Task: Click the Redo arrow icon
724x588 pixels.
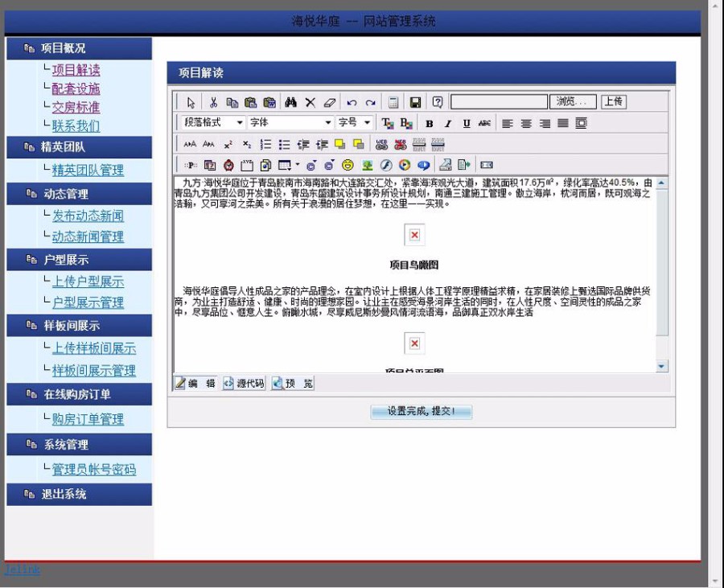Action: [x=370, y=102]
